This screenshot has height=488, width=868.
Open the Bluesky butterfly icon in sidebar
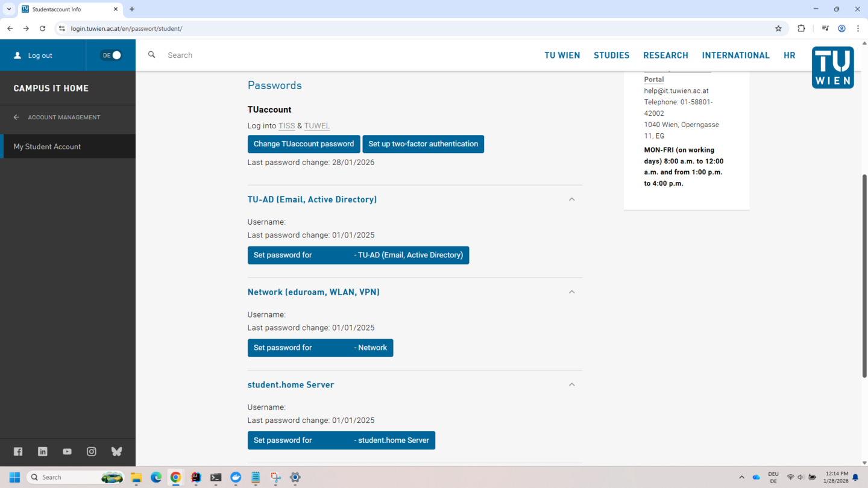[x=116, y=451]
